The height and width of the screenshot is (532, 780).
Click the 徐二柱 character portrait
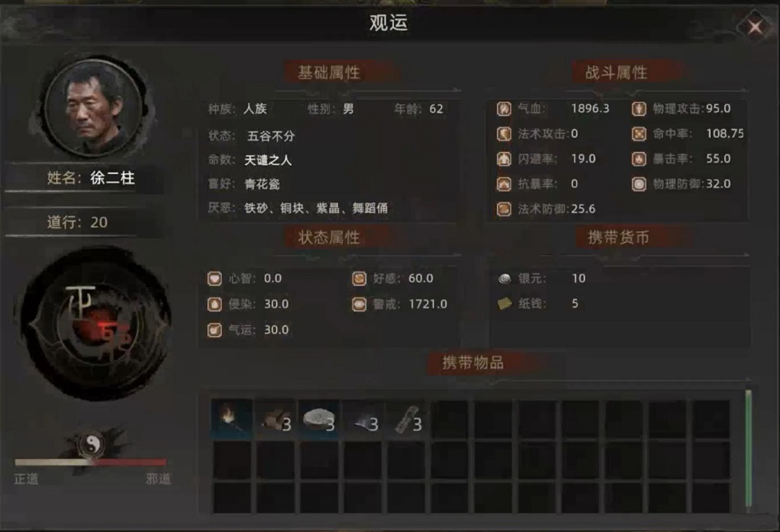[93, 108]
